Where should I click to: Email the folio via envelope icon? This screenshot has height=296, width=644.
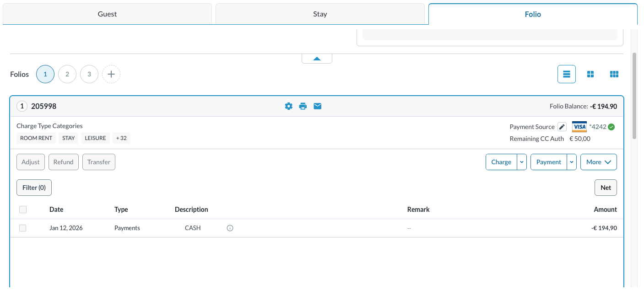click(317, 106)
